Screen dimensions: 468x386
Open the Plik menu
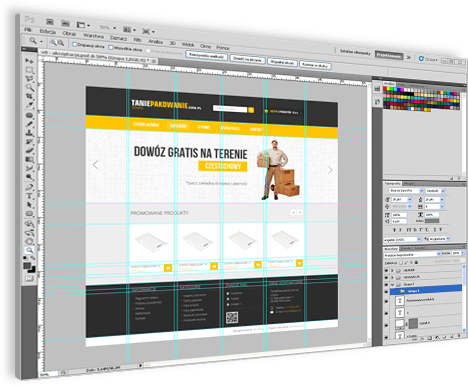tap(28, 30)
